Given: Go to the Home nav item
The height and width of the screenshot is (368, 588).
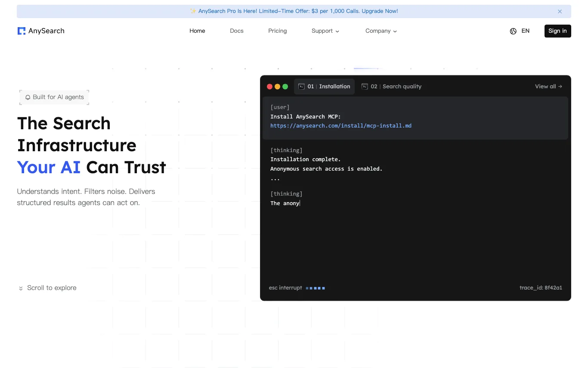Looking at the screenshot, I should pyautogui.click(x=197, y=31).
